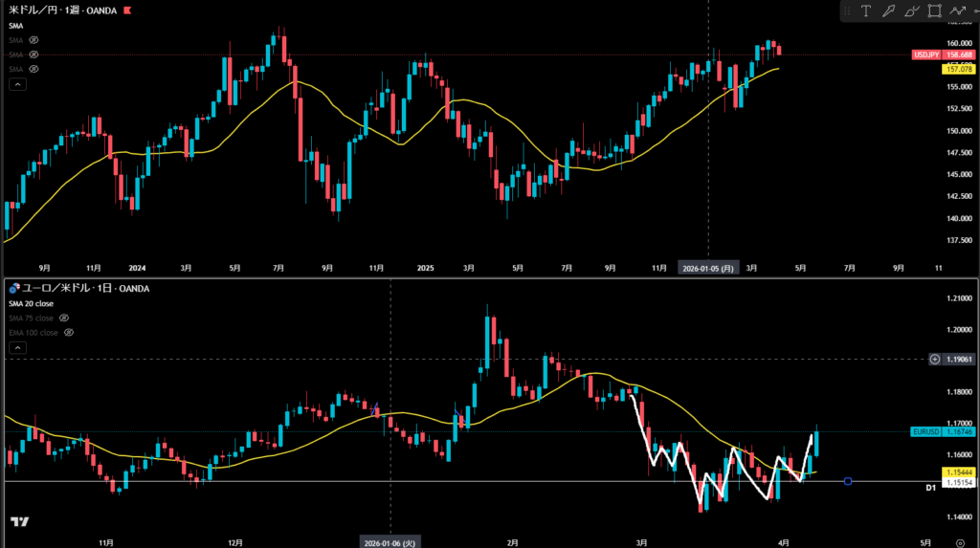Show the hidden SMA 75 close indicator
Image resolution: width=980 pixels, height=548 pixels.
coord(65,318)
